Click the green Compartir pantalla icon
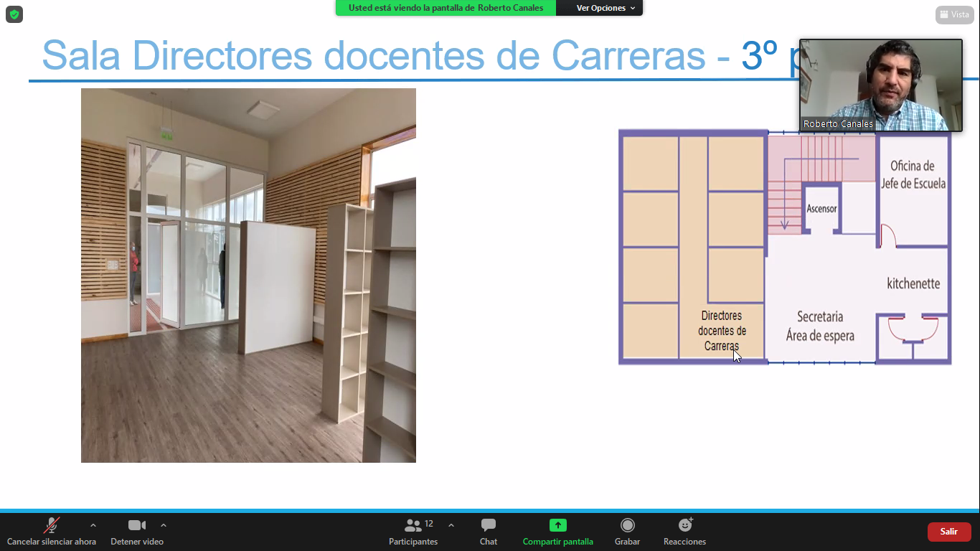Viewport: 980px width, 551px height. [557, 525]
